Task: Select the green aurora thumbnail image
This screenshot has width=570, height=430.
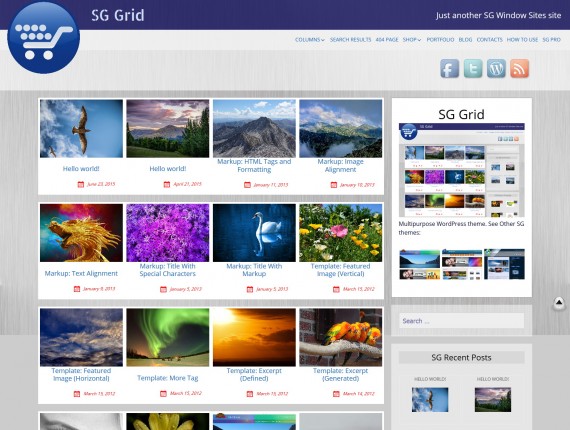Action: (x=168, y=337)
